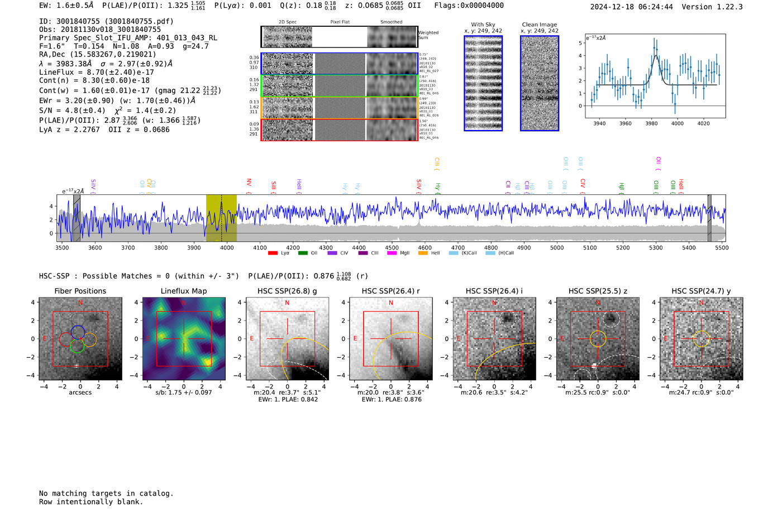Click the Clean Image panel
The width and height of the screenshot is (782, 532).
540,83
